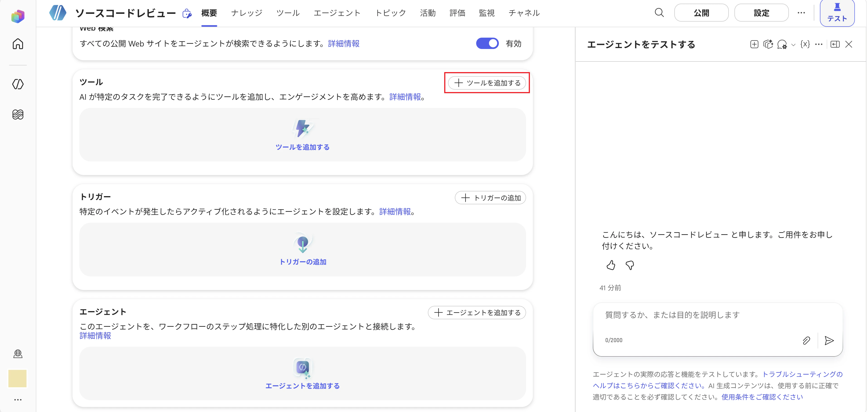
Task: Click the agent edit icon beside the title
Action: coord(187,13)
